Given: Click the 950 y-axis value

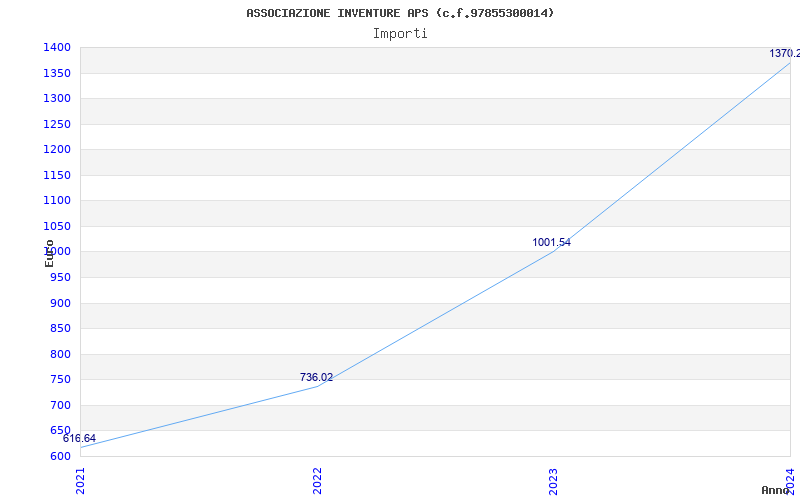Looking at the screenshot, I should click(x=60, y=278).
